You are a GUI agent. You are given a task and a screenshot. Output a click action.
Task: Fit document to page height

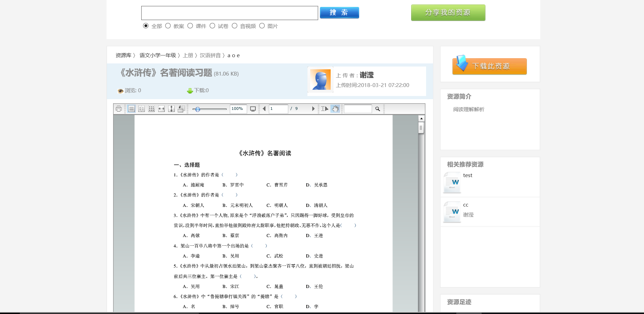(x=171, y=109)
